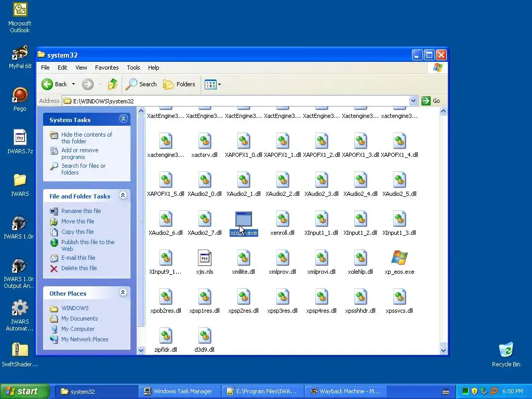This screenshot has width=532, height=399.
Task: Open the IWARS folder on desktop
Action: tap(20, 180)
